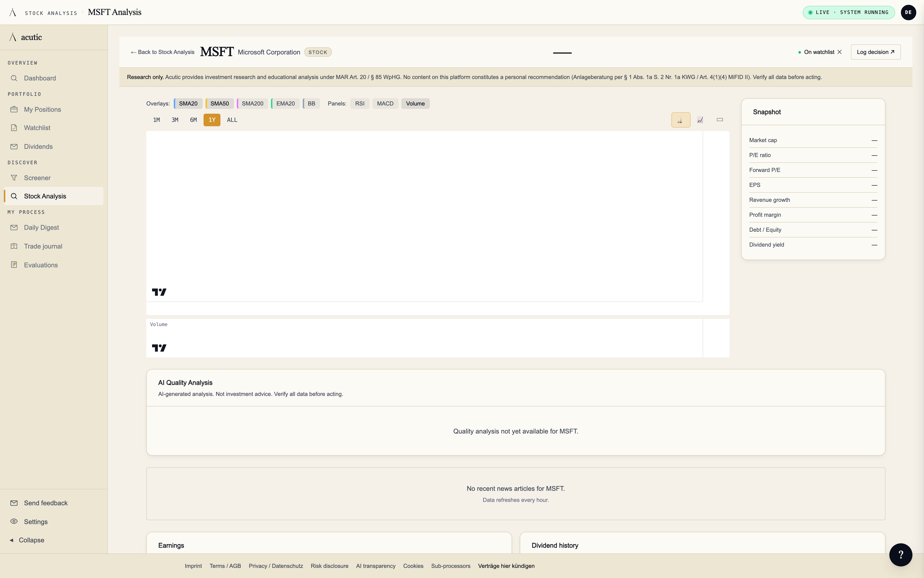Open the DE user avatar

[908, 12]
